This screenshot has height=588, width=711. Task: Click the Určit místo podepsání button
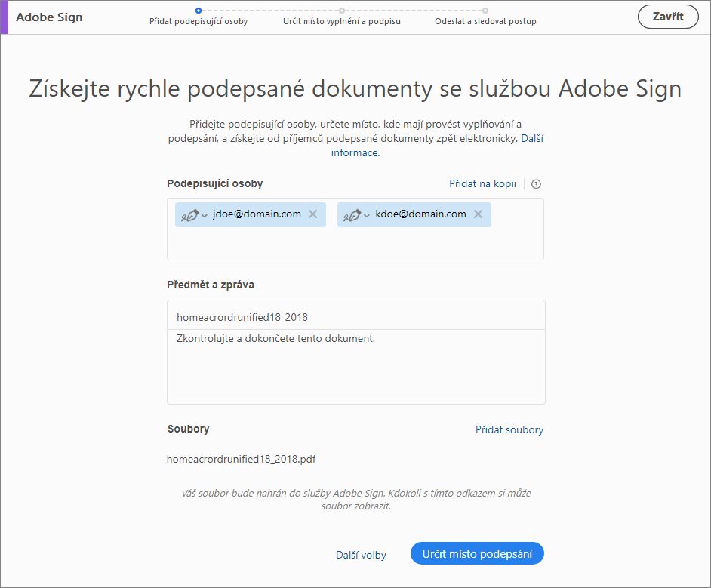coord(477,553)
